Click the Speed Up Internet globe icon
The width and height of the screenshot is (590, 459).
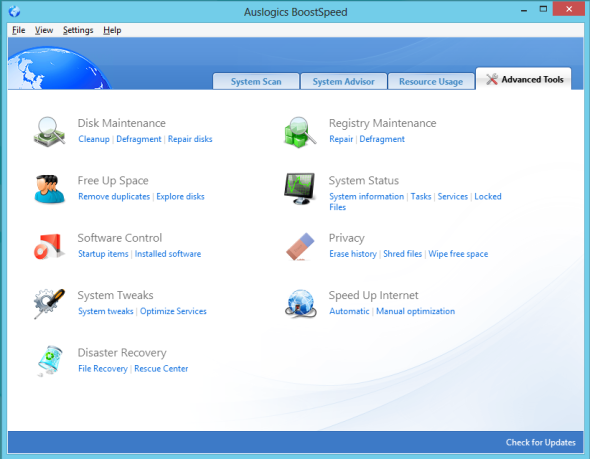[x=300, y=304]
